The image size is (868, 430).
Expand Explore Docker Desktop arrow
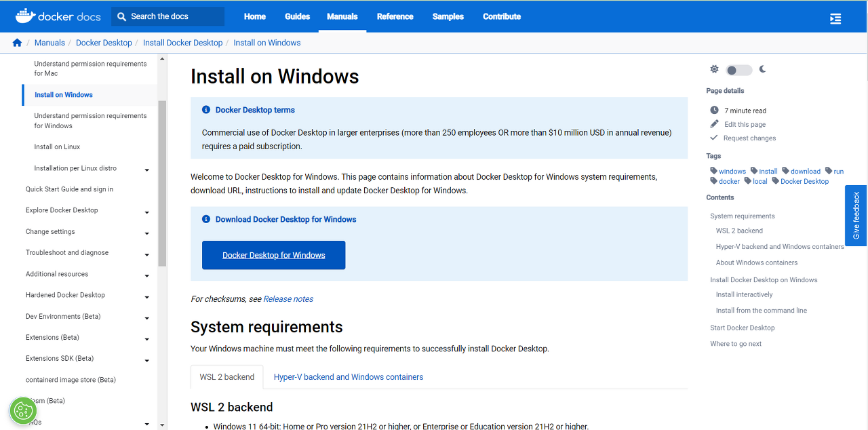[147, 212]
